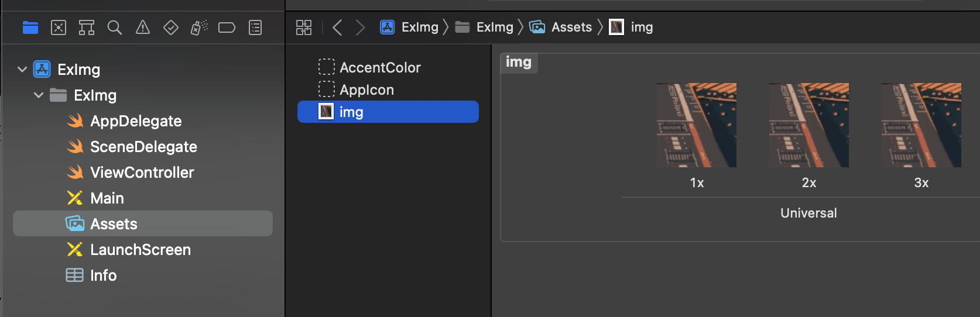Open ViewController file in navigator
Screen dimensions: 980x317
tap(142, 173)
